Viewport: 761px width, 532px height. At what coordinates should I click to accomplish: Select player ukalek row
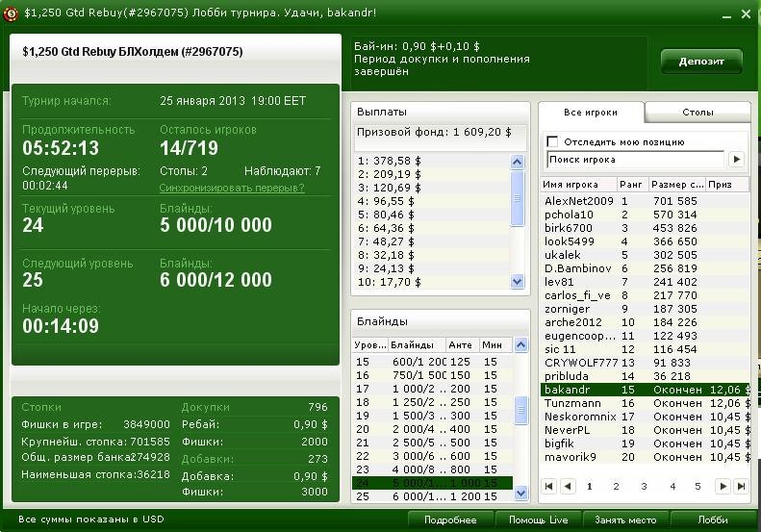[645, 255]
